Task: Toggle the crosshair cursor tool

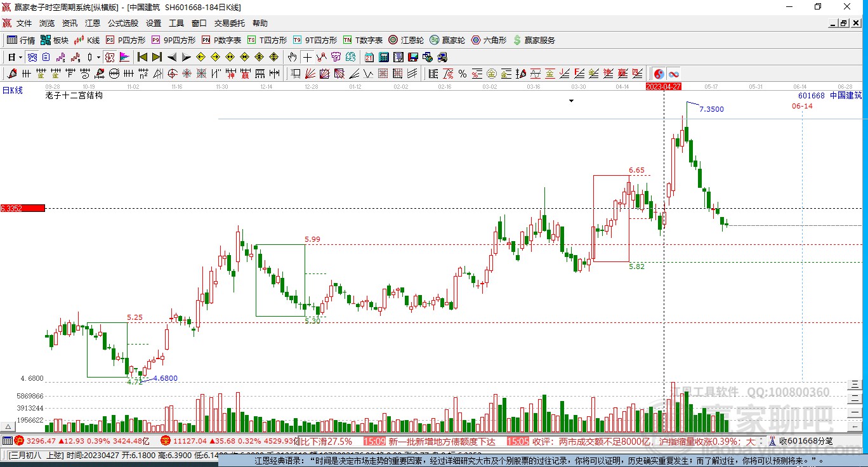Action: click(x=308, y=57)
